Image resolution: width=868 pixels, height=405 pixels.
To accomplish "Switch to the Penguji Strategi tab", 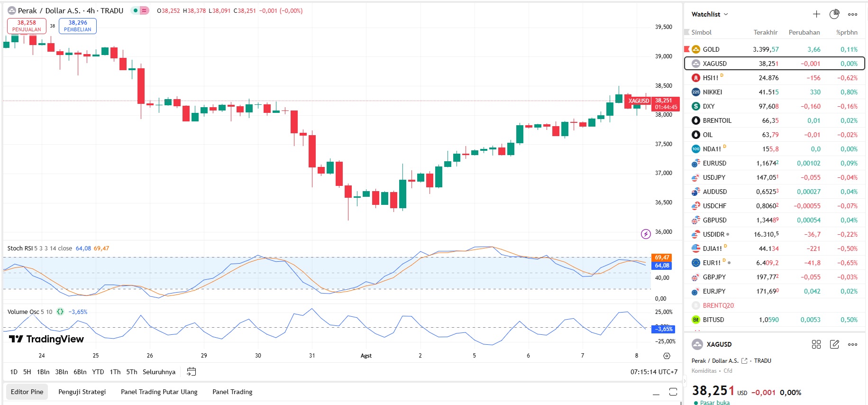I will coord(82,392).
